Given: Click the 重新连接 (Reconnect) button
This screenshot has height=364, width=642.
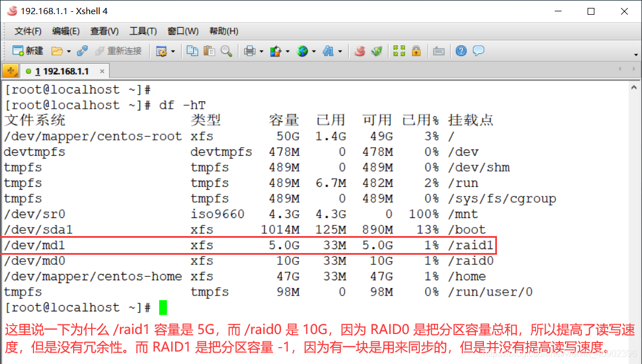Looking at the screenshot, I should tap(118, 51).
